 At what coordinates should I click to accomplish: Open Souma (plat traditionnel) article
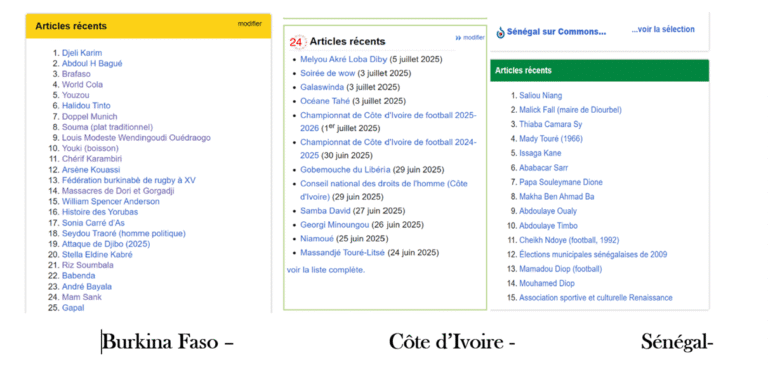(107, 127)
